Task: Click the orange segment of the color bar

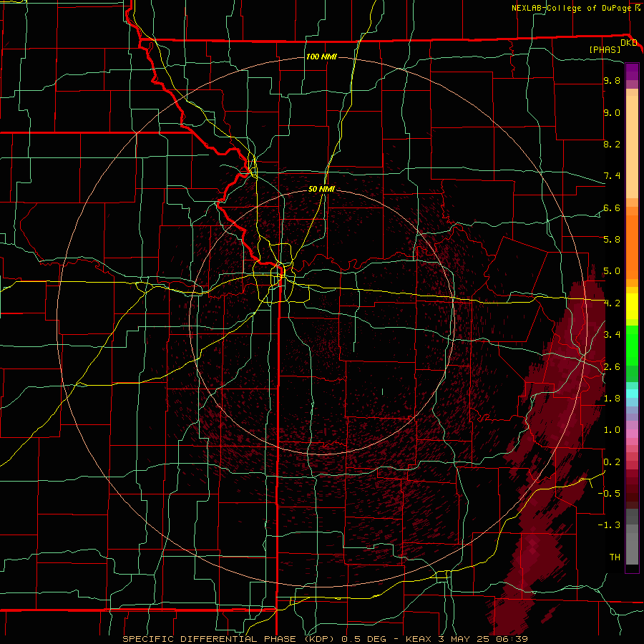Action: 632,245
